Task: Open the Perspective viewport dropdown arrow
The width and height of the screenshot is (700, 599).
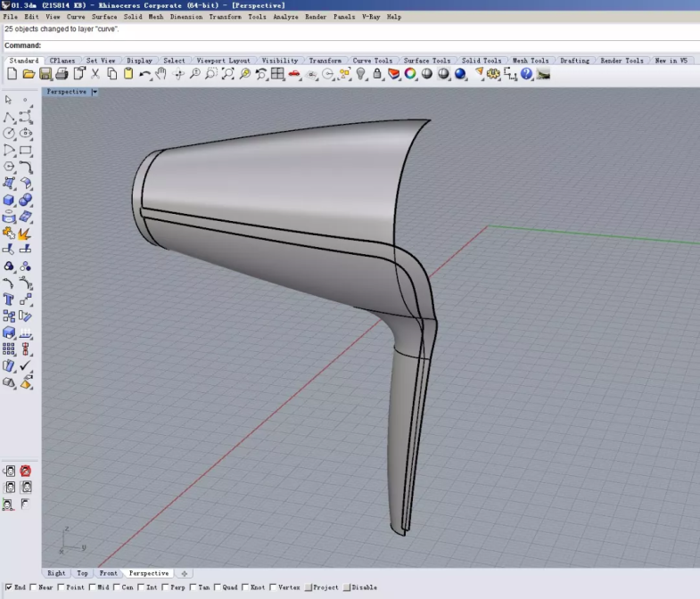Action: [x=95, y=92]
